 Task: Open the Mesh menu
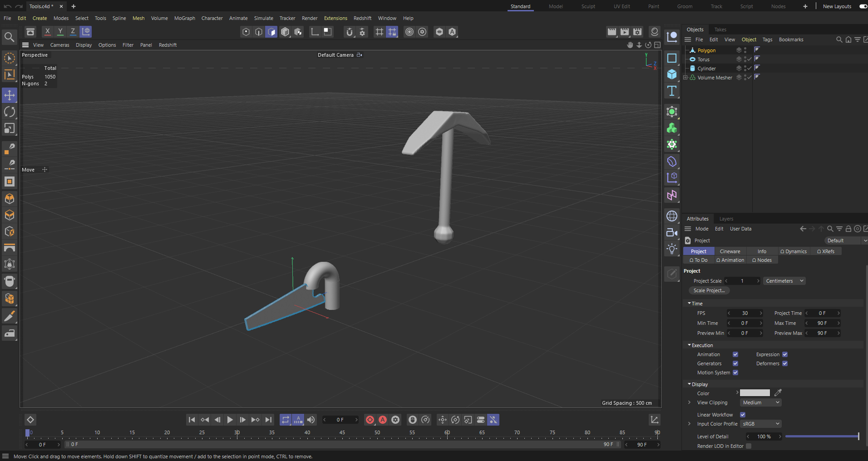pos(138,18)
